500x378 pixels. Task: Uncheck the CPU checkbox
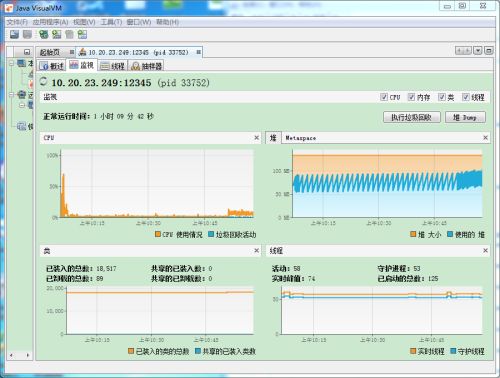(x=384, y=97)
